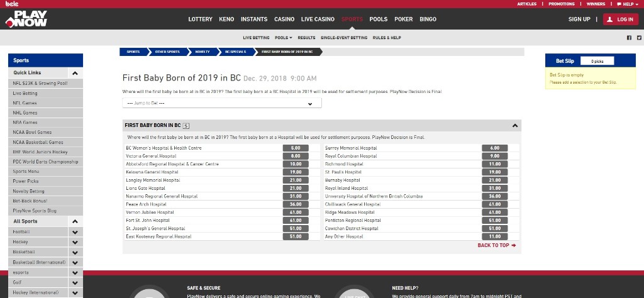Open the Facebook icon link
This screenshot has height=298, width=644.
click(630, 38)
